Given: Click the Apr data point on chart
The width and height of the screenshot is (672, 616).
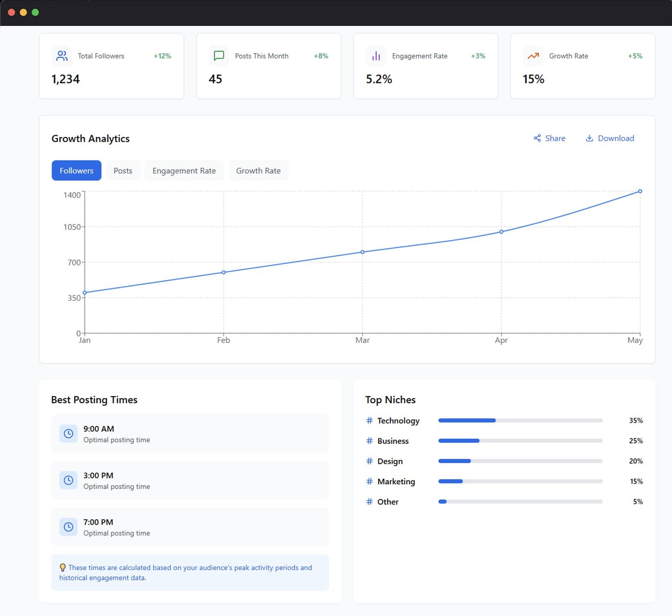Looking at the screenshot, I should 501,232.
